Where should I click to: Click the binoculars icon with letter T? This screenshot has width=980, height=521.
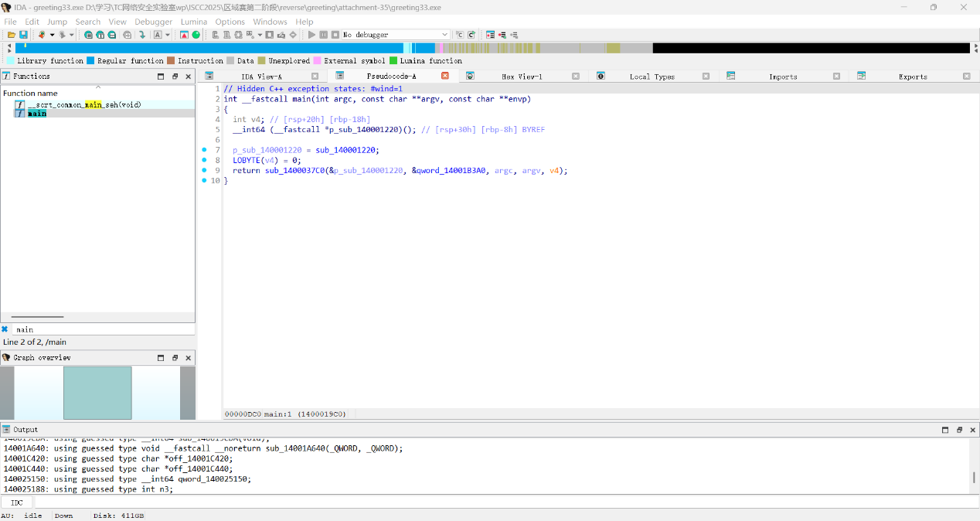(x=100, y=35)
